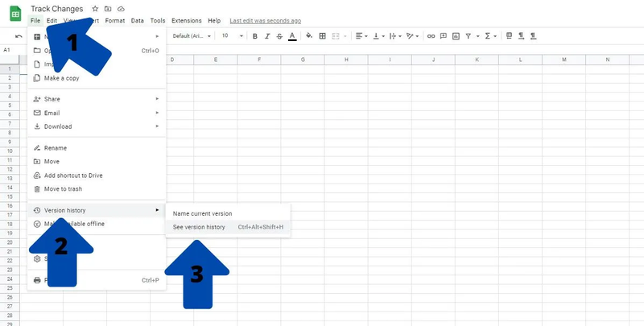Click the Google Sheets home logo
This screenshot has height=326, width=644.
tap(15, 14)
